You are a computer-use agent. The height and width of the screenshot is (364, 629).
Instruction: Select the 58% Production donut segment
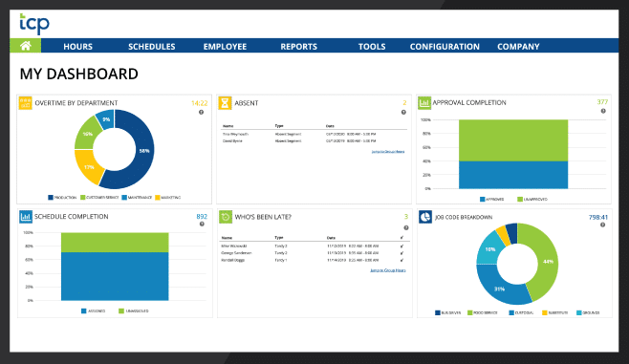[144, 151]
